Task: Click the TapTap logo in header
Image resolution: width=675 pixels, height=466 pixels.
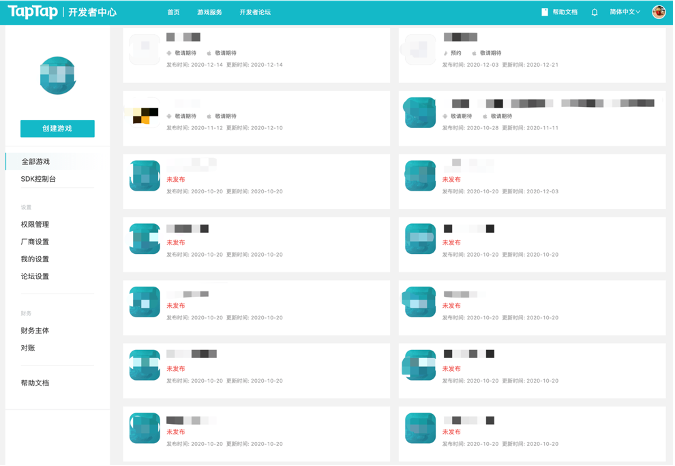Action: coord(33,11)
